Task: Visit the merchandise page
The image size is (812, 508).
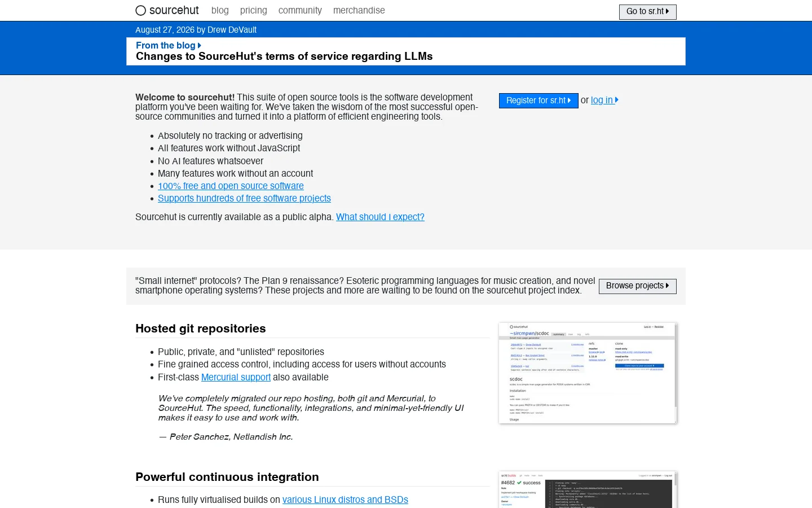Action: (359, 10)
